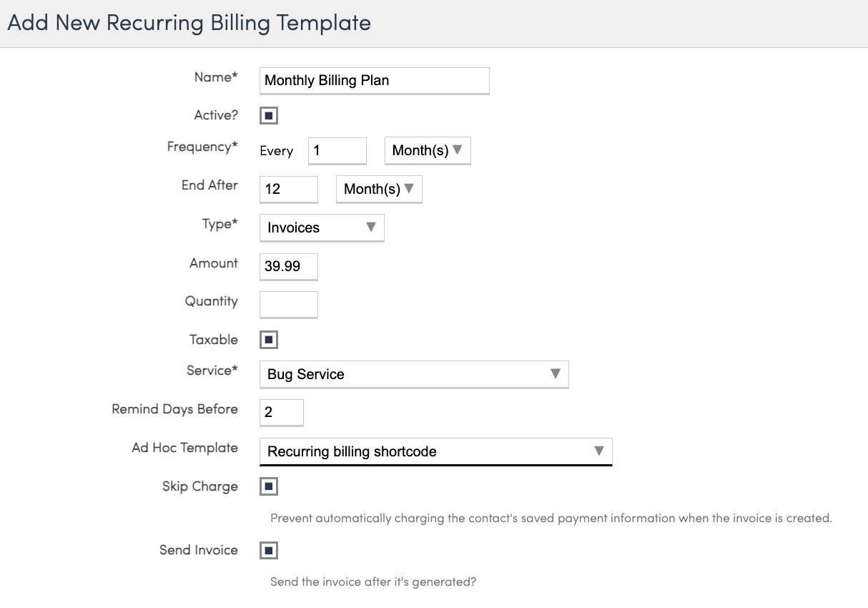868x608 pixels.
Task: Toggle the Taxable checkbox
Action: [268, 340]
